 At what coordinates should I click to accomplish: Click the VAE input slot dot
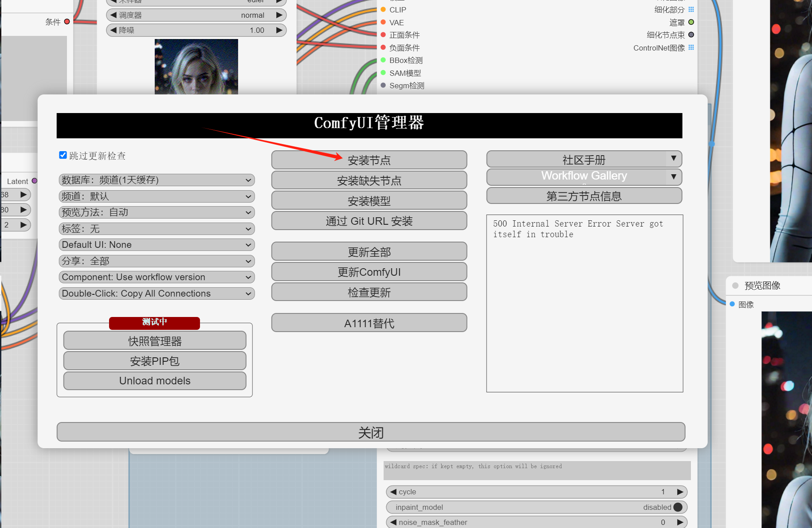[x=383, y=22]
